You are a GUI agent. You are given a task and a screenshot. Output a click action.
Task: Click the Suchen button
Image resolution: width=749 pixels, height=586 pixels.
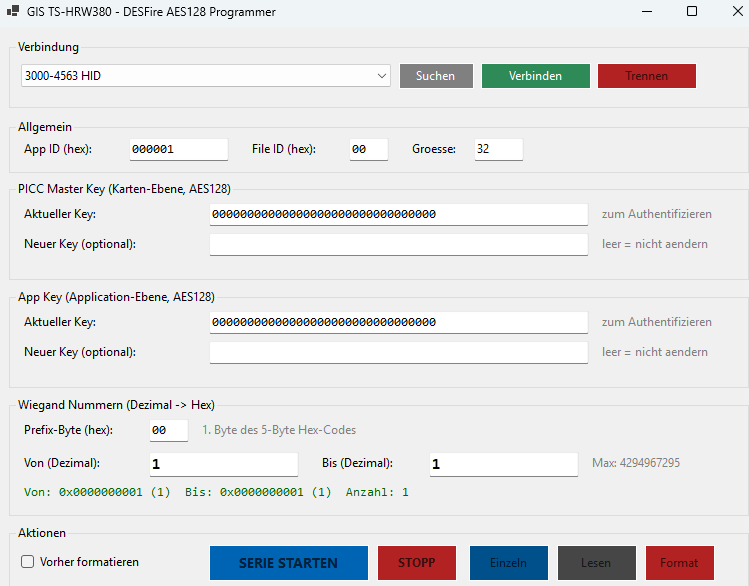click(435, 76)
